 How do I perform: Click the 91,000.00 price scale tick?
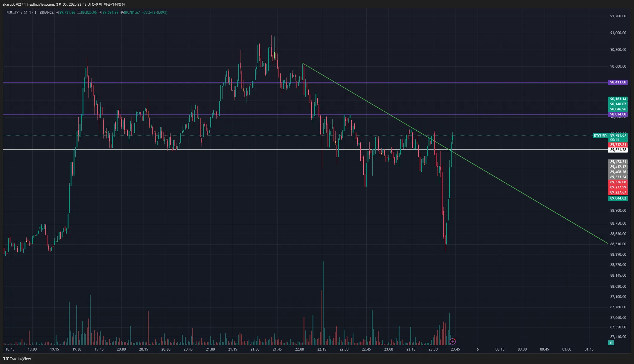[x=618, y=33]
